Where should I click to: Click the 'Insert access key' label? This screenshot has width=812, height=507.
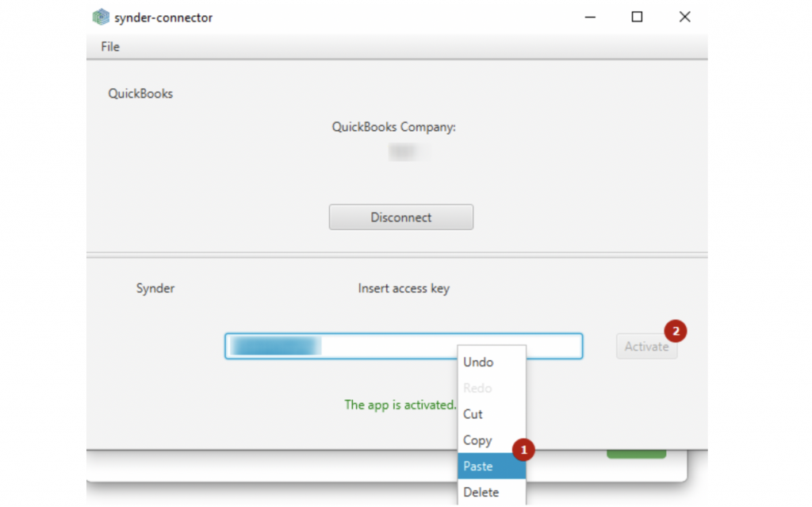404,288
